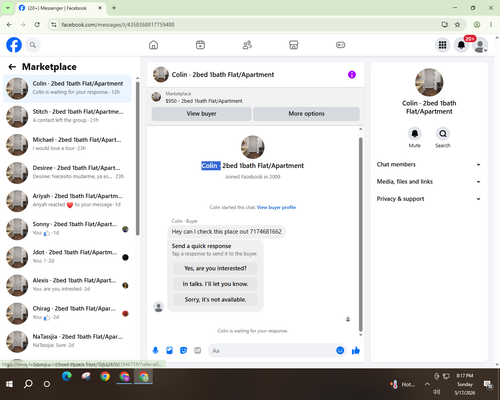Go to Home feed icon

pyautogui.click(x=153, y=45)
